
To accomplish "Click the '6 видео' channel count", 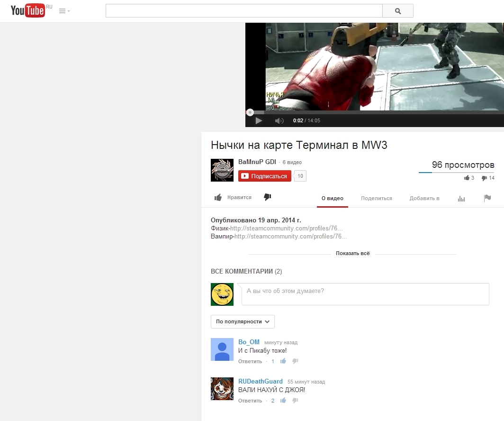I will click(x=292, y=162).
